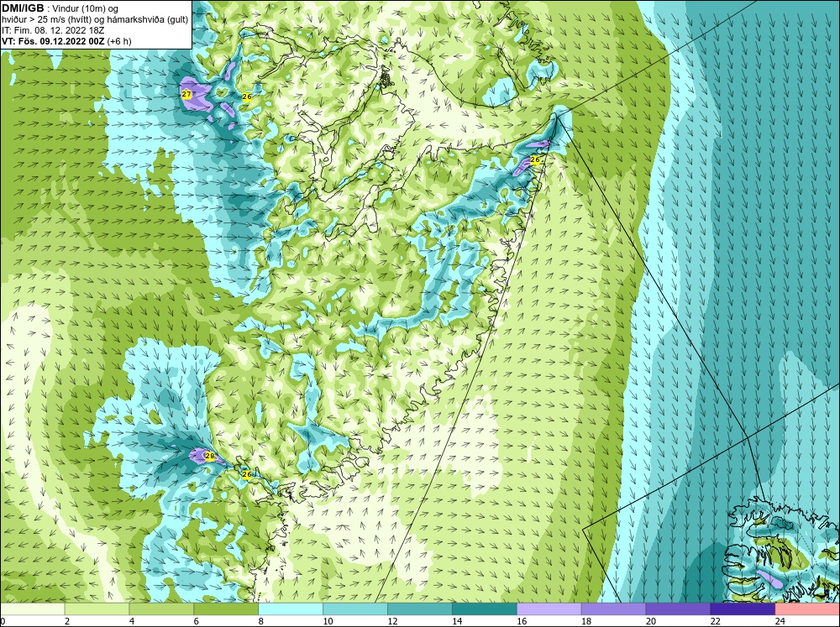The width and height of the screenshot is (840, 627).
Task: Click the 22–24 m/s dark indigo legend swatch
Action: point(743,609)
